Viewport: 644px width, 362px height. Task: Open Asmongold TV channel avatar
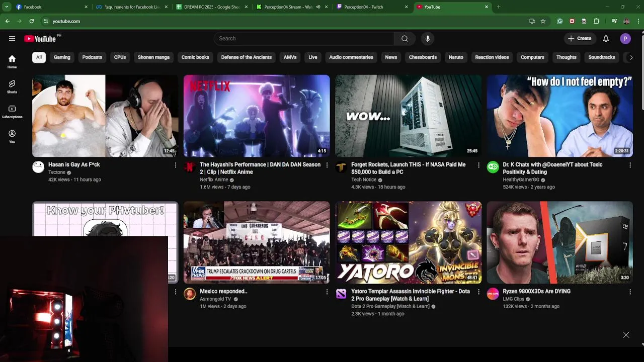click(190, 294)
